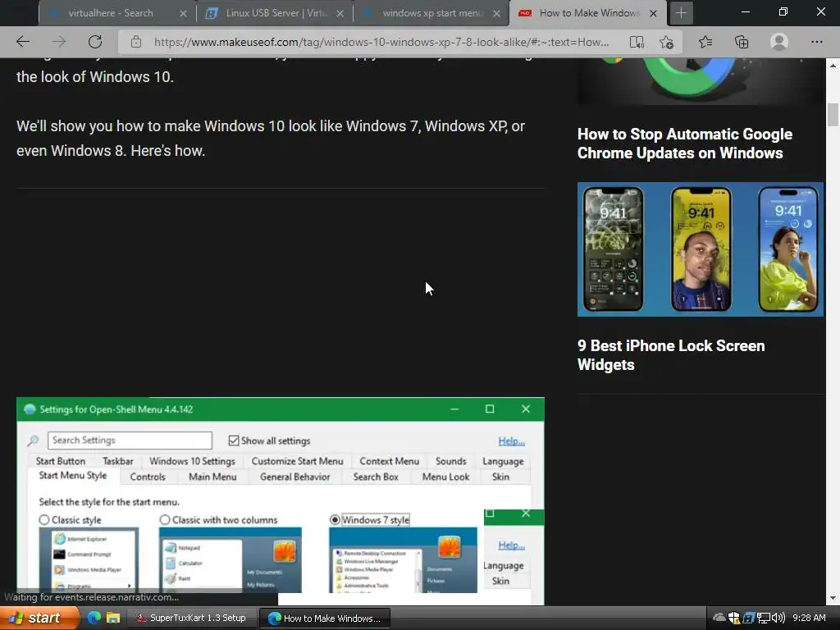This screenshot has width=840, height=630.
Task: Click the taskbar clock showing 9:28 AM
Action: coord(809,618)
